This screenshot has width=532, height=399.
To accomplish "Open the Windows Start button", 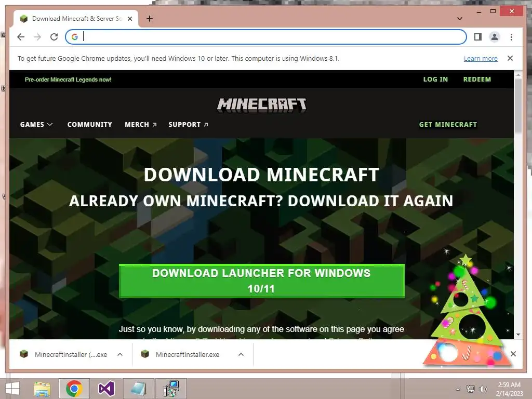I will click(12, 389).
